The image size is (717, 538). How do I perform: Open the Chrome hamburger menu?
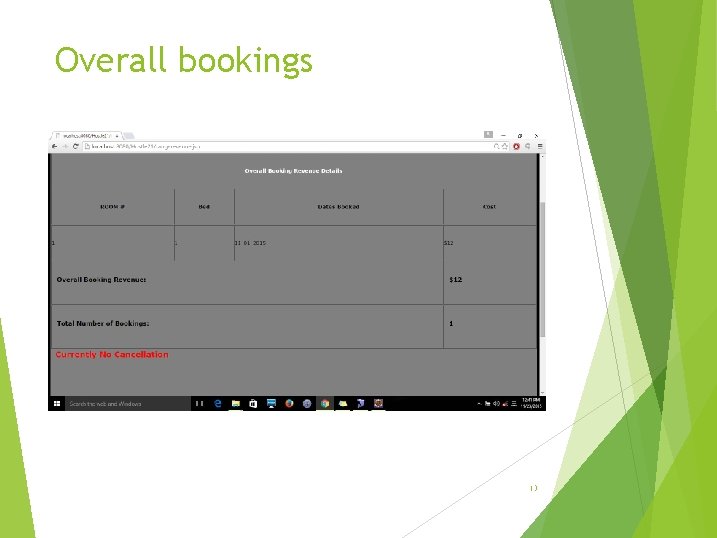tap(540, 147)
